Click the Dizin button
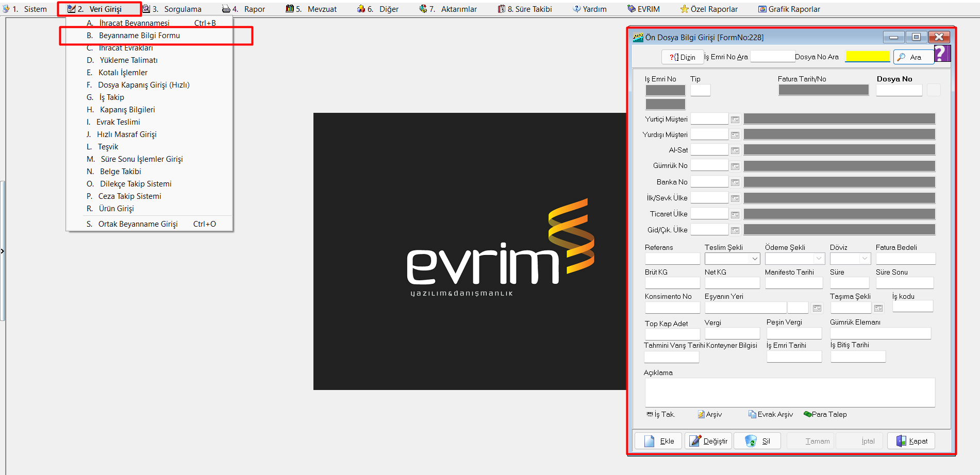Screen dimensions: 980x475 (683, 57)
